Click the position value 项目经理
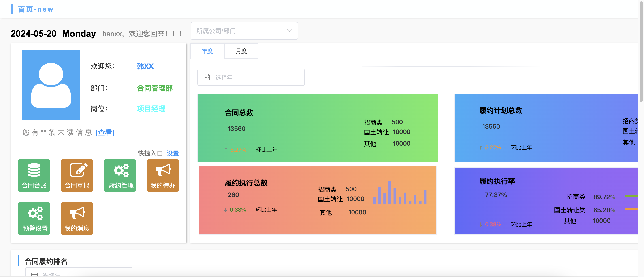Image resolution: width=644 pixels, height=277 pixels. [151, 109]
